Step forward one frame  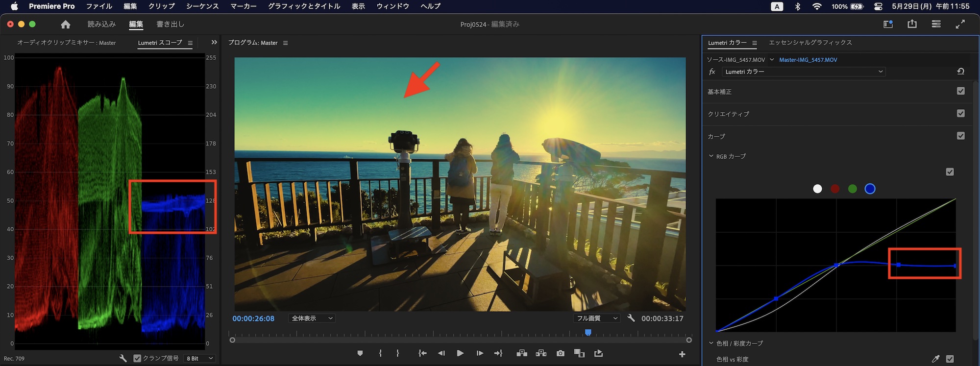[479, 353]
